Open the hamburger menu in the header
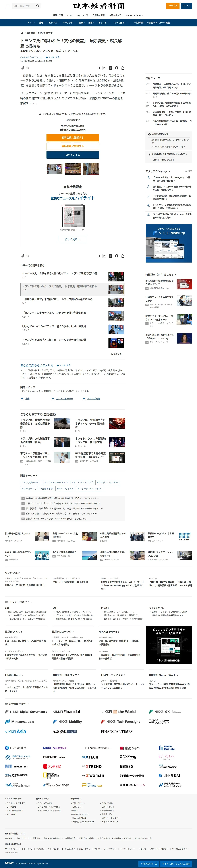 tap(8, 6)
